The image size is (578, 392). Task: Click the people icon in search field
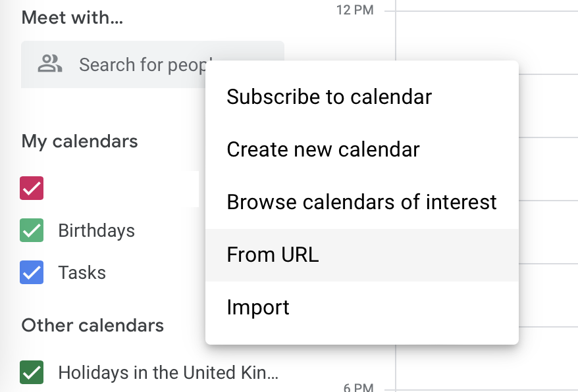(50, 63)
